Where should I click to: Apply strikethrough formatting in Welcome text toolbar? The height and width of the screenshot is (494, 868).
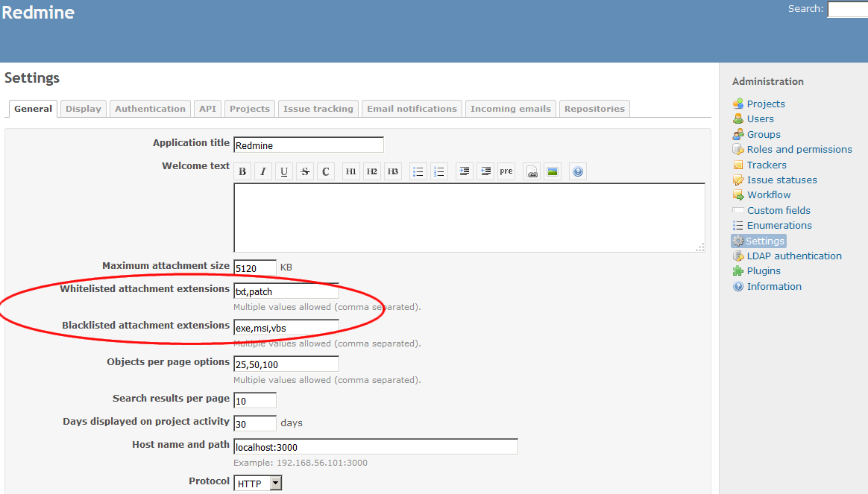point(305,171)
